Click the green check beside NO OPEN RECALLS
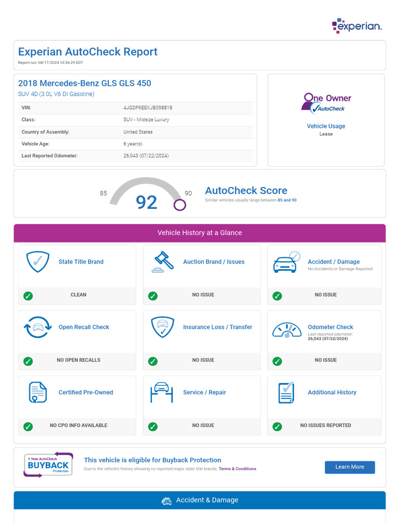 pyautogui.click(x=28, y=362)
